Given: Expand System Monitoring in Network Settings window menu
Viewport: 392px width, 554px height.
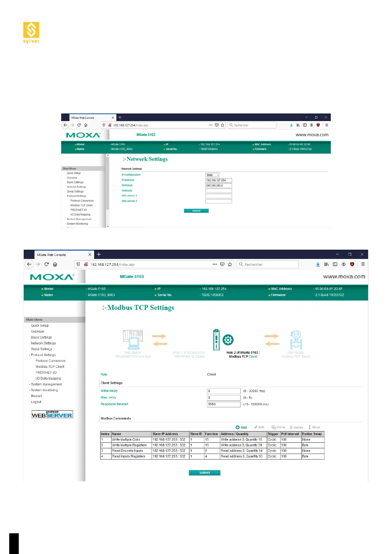Looking at the screenshot, I should tap(77, 224).
